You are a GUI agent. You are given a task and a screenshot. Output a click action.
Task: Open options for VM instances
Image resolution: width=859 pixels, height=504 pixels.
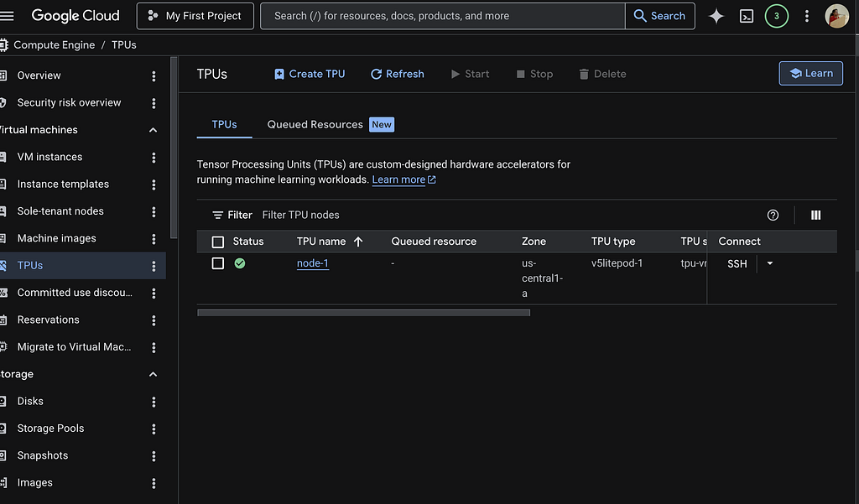coord(154,157)
